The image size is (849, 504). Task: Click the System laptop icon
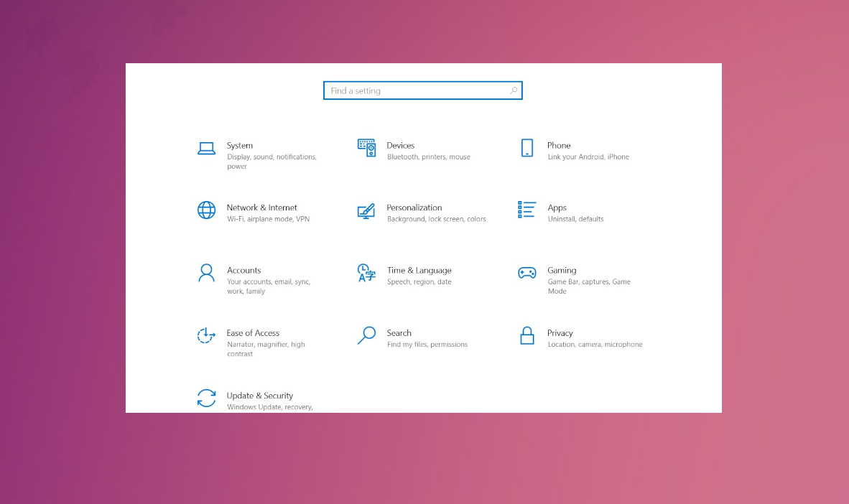click(x=206, y=149)
